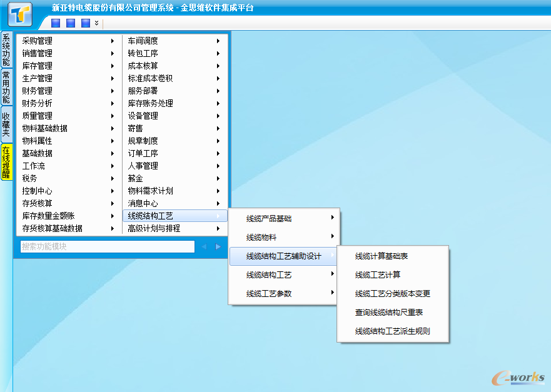Open the 采购管理 menu
The height and width of the screenshot is (392, 551).
(69, 41)
